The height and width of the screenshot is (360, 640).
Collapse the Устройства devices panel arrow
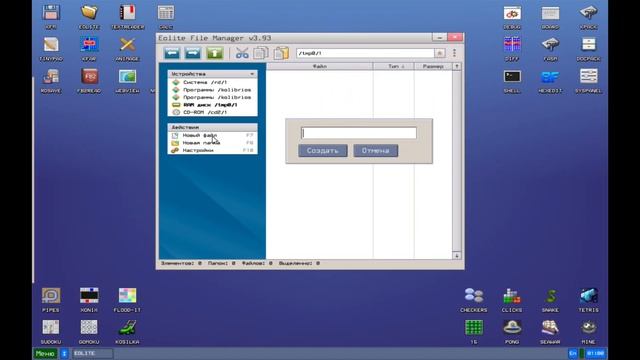pyautogui.click(x=252, y=74)
